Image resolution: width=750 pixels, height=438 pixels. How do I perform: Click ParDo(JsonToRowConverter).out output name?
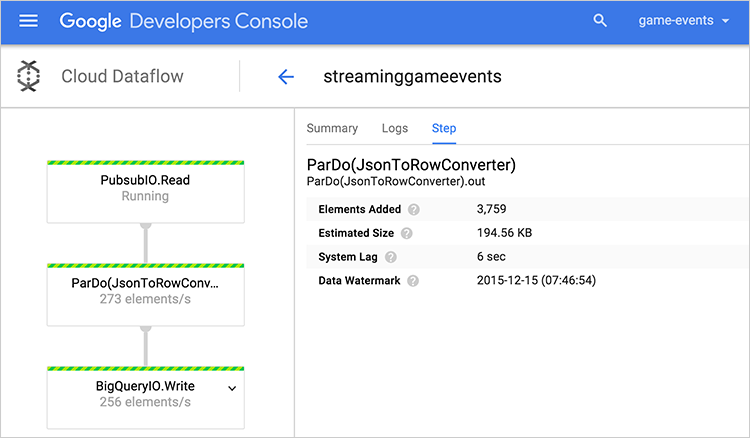click(396, 181)
